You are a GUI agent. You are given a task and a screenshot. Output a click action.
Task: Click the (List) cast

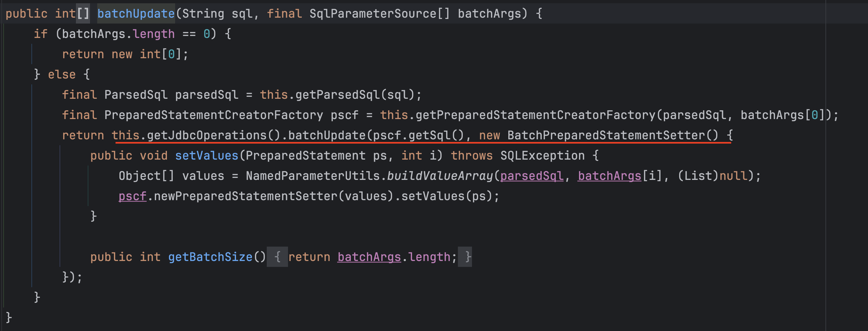coord(698,176)
